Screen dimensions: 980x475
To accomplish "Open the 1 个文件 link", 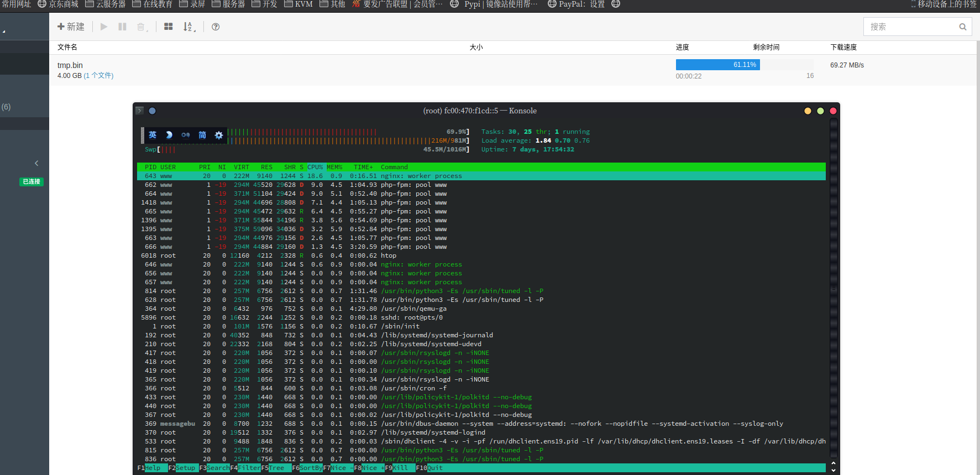I will click(98, 76).
